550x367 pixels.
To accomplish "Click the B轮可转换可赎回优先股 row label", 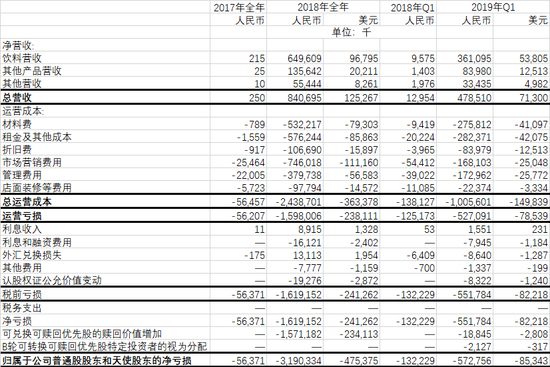I will 105,347.
